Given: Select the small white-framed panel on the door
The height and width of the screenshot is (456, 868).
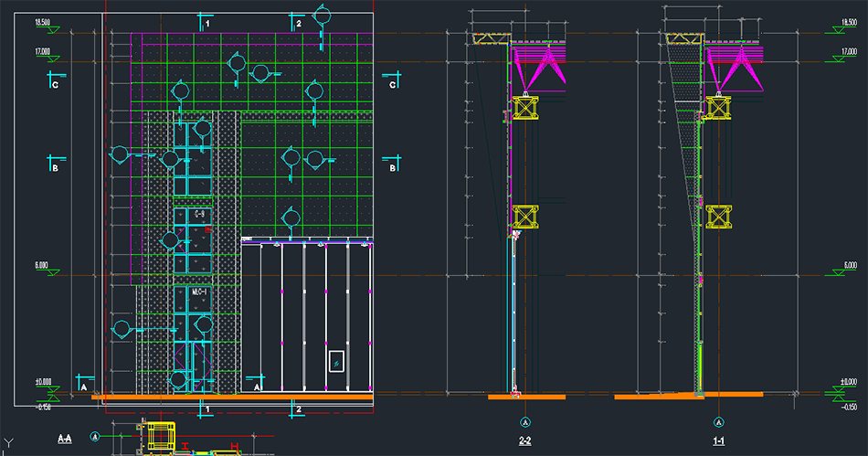Looking at the screenshot, I should tap(336, 361).
